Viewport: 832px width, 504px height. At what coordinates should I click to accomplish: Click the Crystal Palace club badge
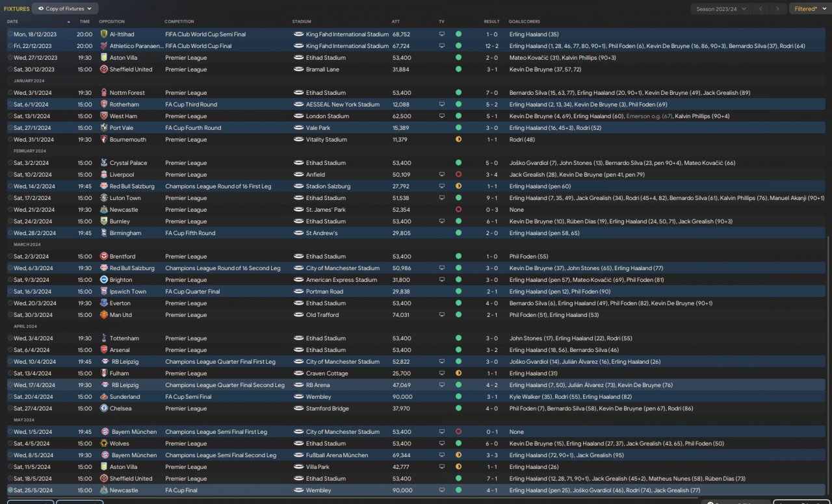(104, 162)
